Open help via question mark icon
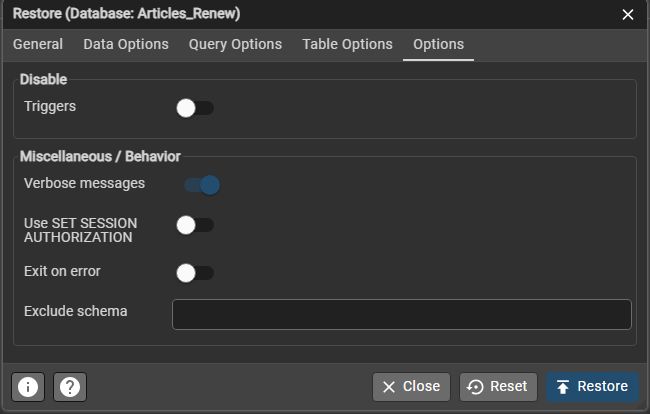Image resolution: width=650 pixels, height=414 pixels. tap(69, 387)
